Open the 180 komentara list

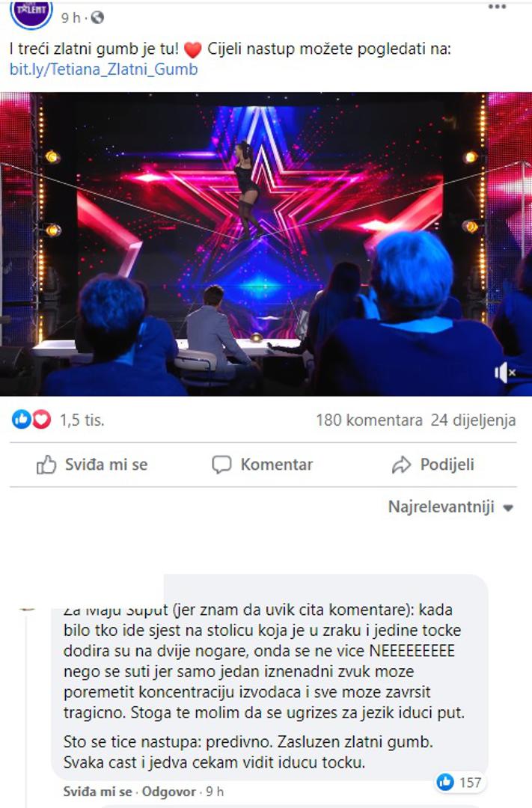(369, 420)
